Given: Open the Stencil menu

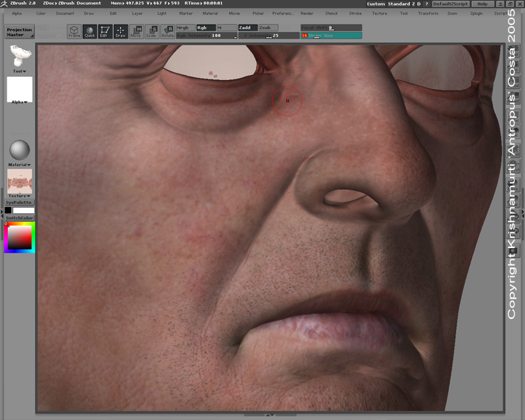Looking at the screenshot, I should (331, 13).
